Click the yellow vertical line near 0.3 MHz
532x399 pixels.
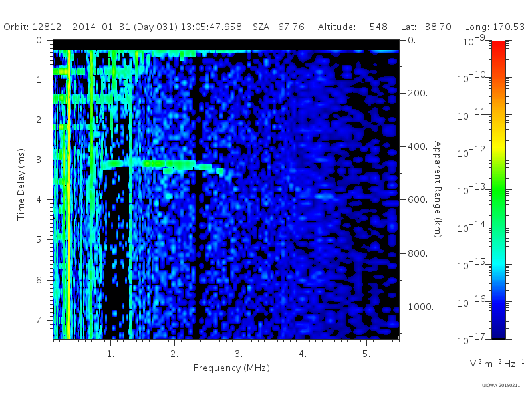pos(69,194)
